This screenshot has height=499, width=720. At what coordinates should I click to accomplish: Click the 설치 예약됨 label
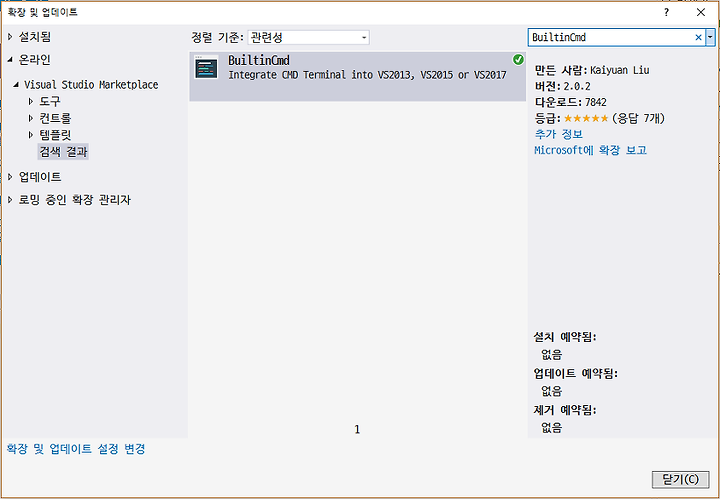pyautogui.click(x=565, y=337)
